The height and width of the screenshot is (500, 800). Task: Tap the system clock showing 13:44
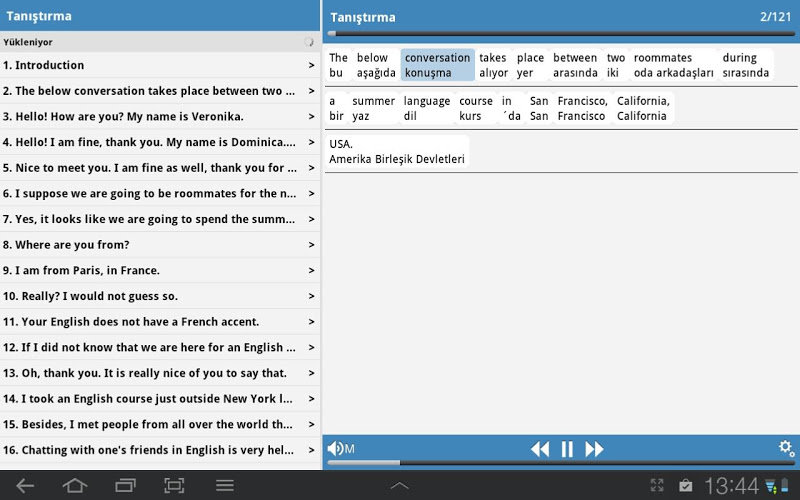pos(731,486)
